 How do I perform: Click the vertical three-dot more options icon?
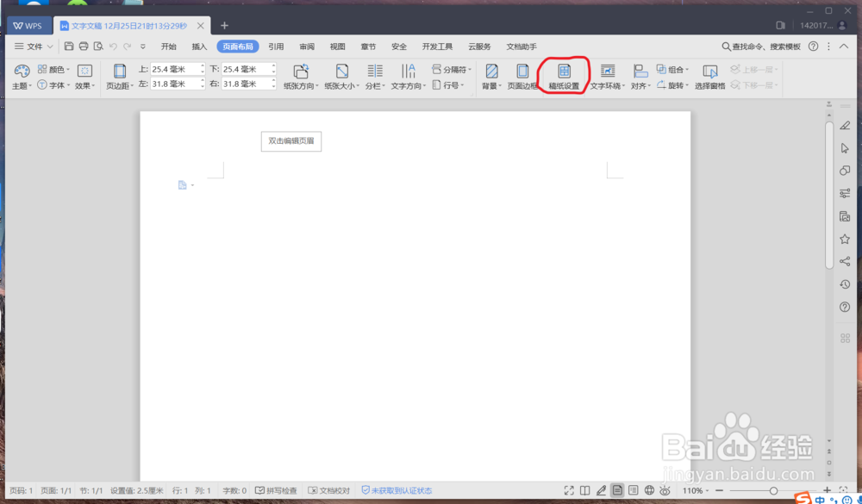coord(828,47)
